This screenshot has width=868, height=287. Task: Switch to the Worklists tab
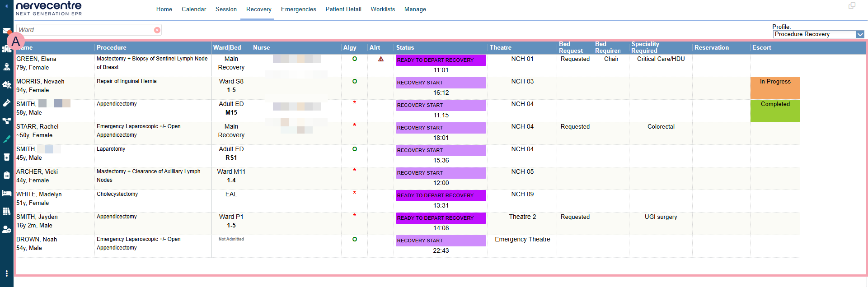tap(382, 9)
